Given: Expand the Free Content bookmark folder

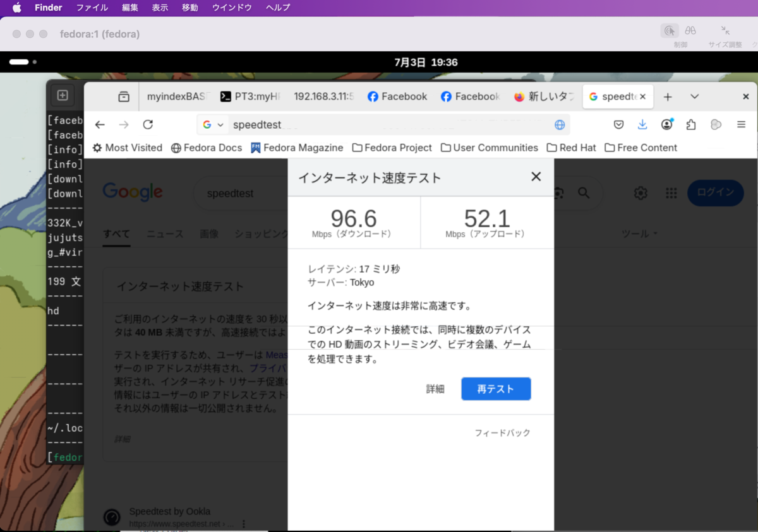Looking at the screenshot, I should (x=641, y=148).
